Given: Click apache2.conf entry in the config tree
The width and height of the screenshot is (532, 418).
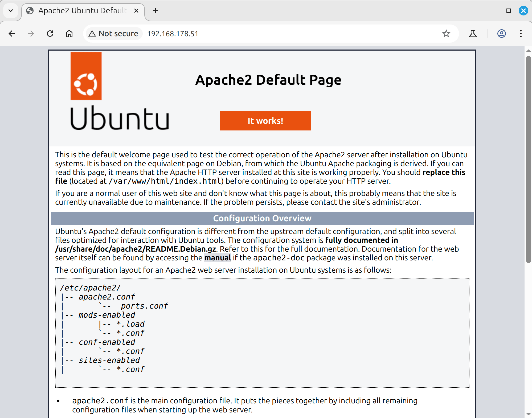Looking at the screenshot, I should [107, 297].
